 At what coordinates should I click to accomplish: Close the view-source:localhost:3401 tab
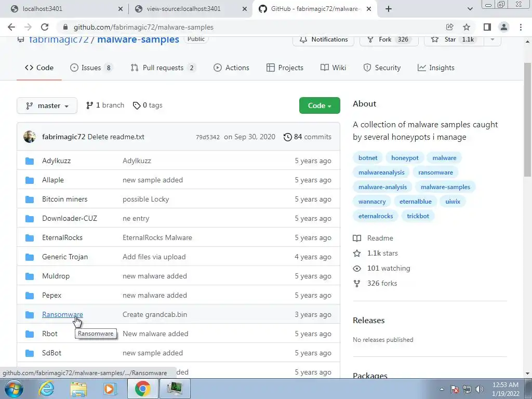245,9
